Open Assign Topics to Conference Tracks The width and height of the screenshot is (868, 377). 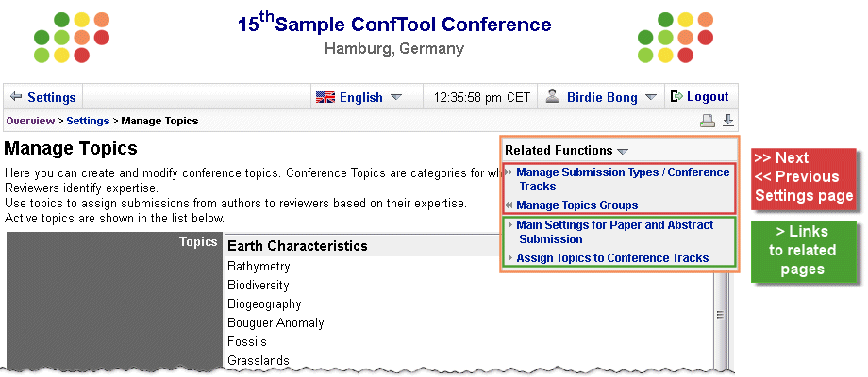click(x=612, y=257)
